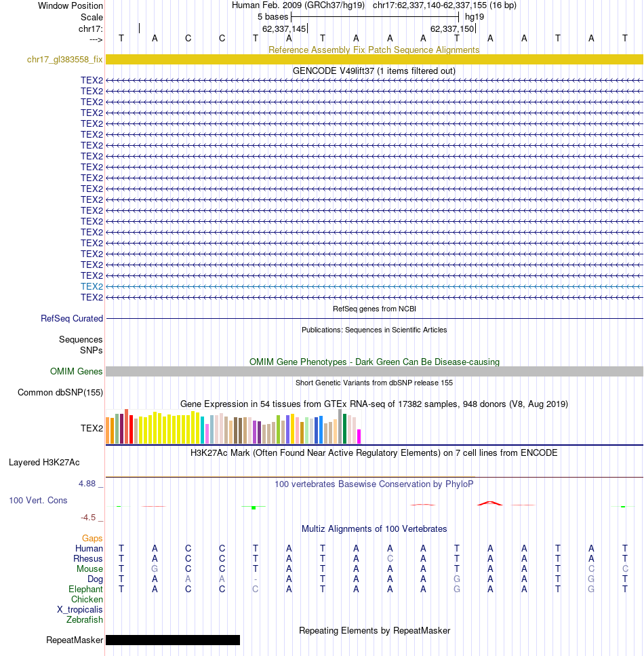Click the -4.5 PhyloP lower scale value
Viewport: 644px width, 656px height.
[88, 518]
